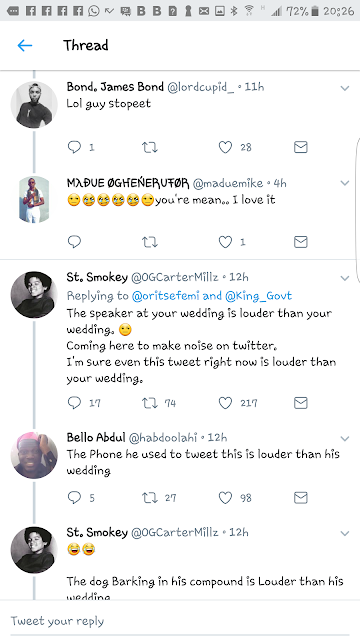Open replies on tweet with 17 comments

(x=74, y=403)
